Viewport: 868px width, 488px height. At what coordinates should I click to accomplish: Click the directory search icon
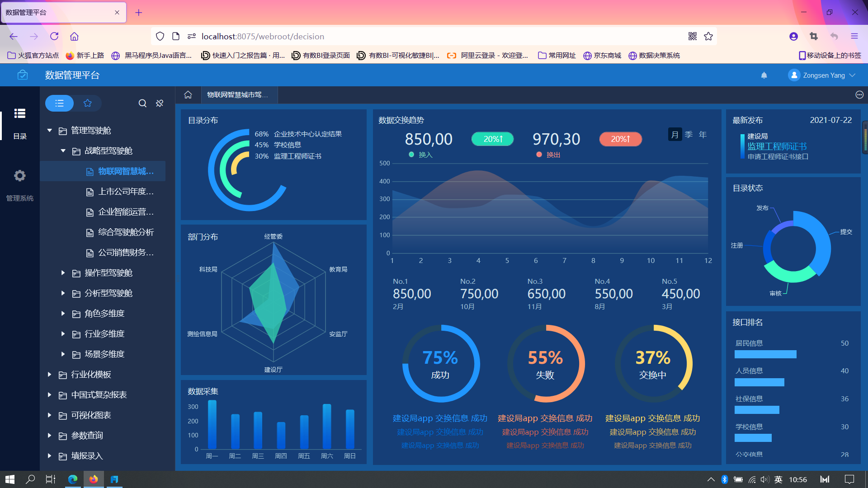coord(142,103)
